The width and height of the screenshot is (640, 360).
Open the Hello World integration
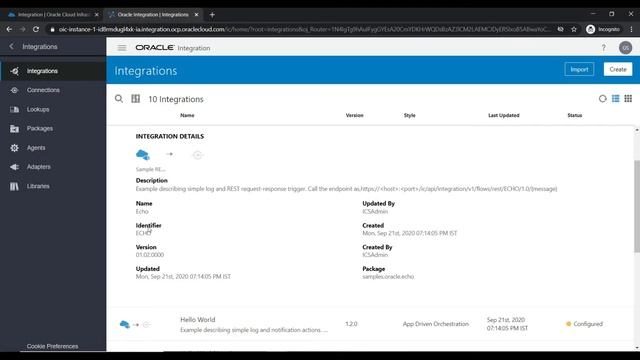(198, 320)
